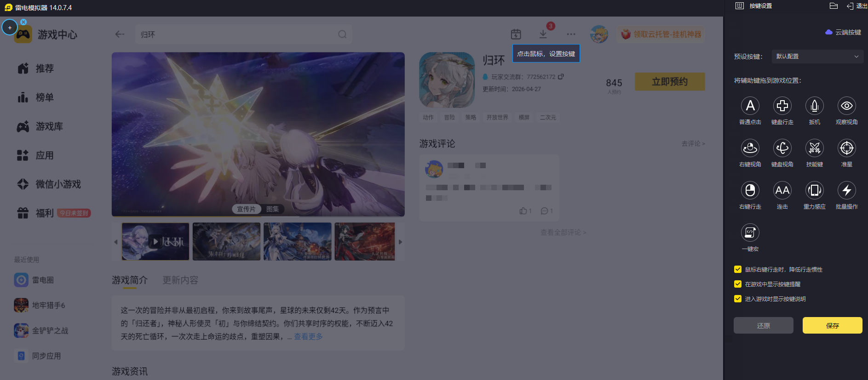Play the trailer video thumbnail
The height and width of the screenshot is (380, 868).
[155, 242]
